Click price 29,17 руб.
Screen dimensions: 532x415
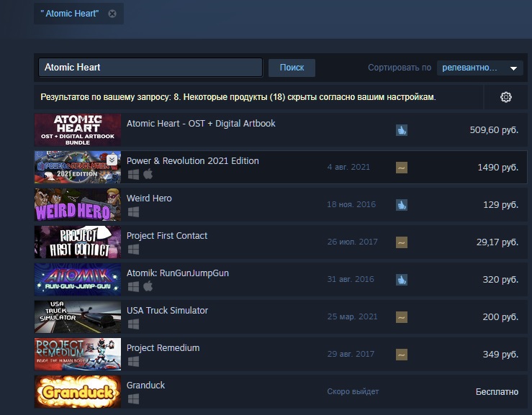coord(497,242)
